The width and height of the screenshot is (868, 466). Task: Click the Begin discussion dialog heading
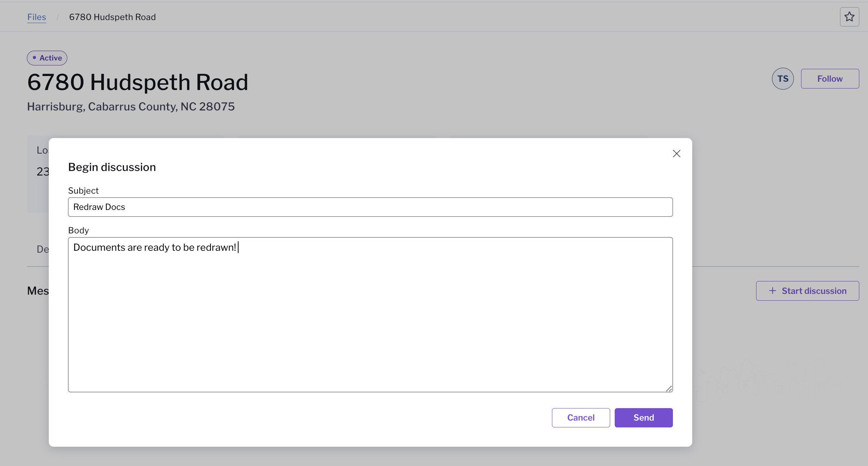112,167
